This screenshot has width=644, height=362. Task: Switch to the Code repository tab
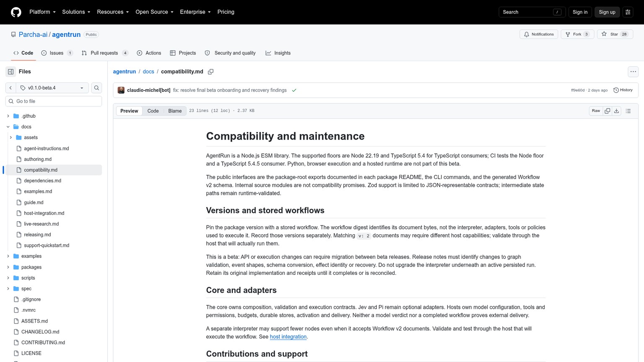pyautogui.click(x=23, y=53)
